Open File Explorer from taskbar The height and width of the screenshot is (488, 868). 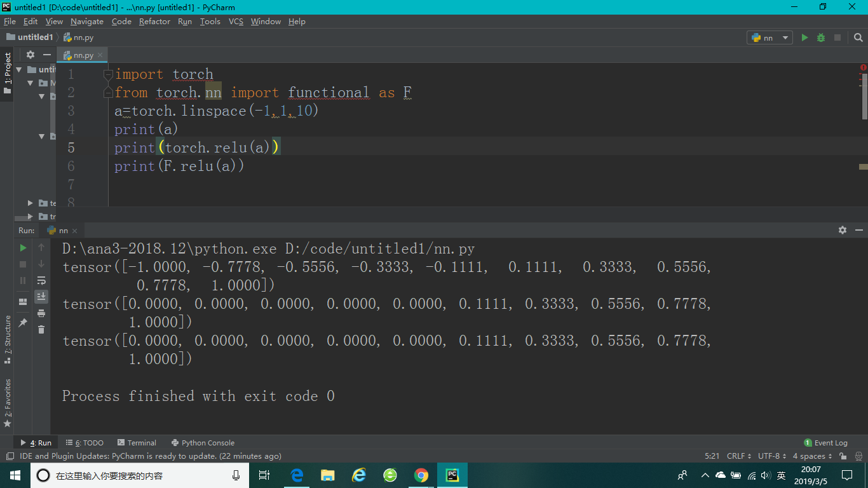(x=328, y=475)
